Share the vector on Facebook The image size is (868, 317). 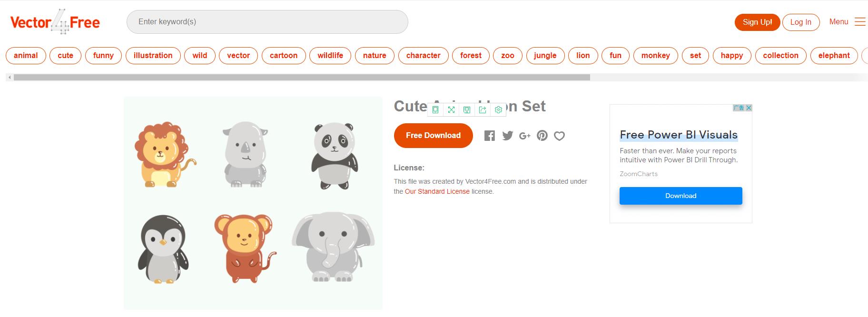(489, 136)
